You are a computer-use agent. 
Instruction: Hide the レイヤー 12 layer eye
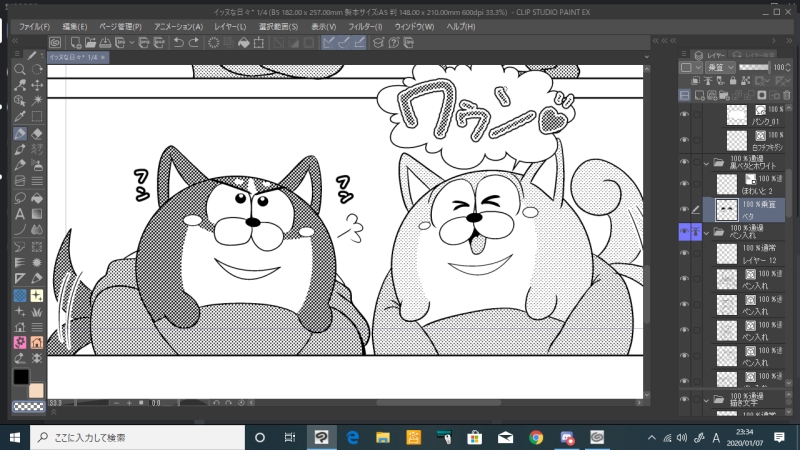point(684,253)
